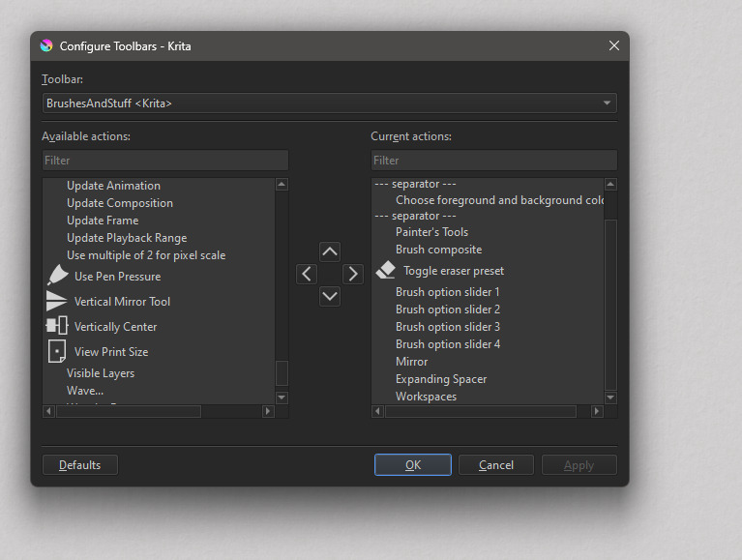Screen dimensions: 742x560
Task: Select the Use Pen Pressure text label
Action: [x=117, y=277]
